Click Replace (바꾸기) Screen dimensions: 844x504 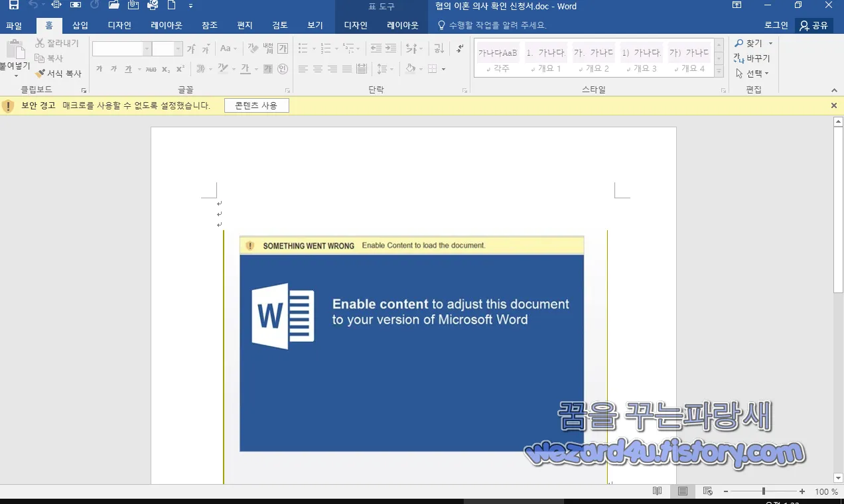(752, 58)
